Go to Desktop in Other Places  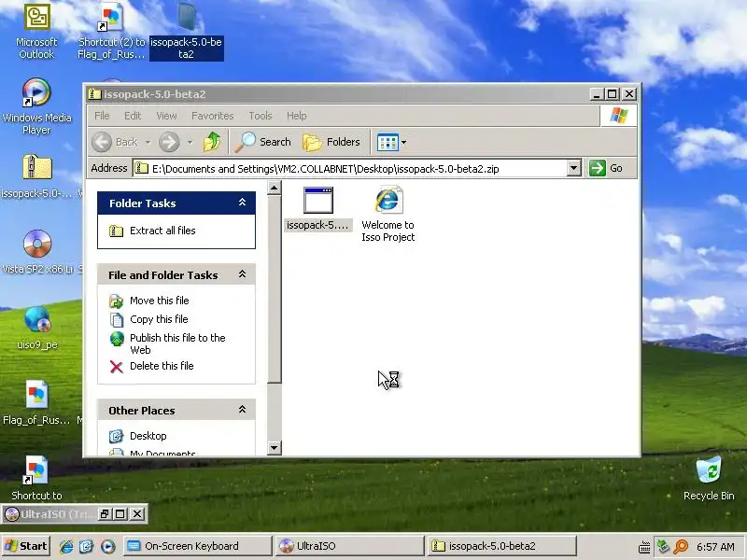click(148, 436)
